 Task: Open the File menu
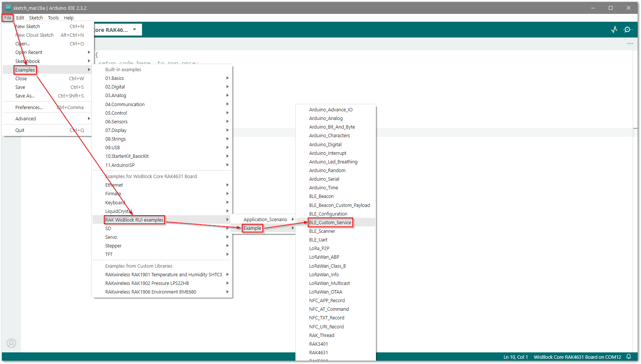[8, 18]
